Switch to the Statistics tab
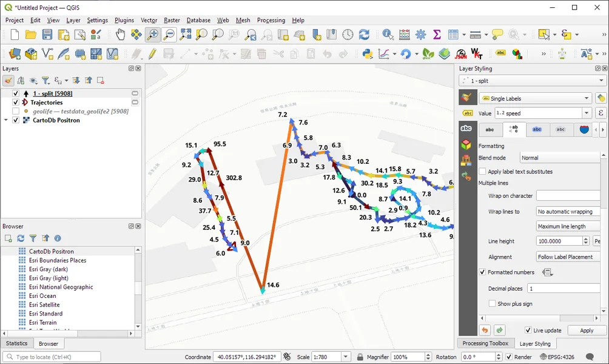Image resolution: width=609 pixels, height=364 pixels. [x=17, y=343]
